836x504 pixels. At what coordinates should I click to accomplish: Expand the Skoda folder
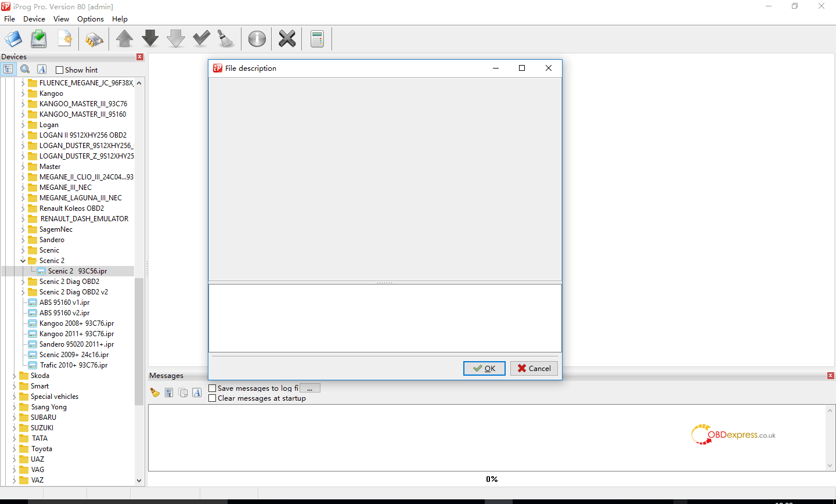pos(15,376)
